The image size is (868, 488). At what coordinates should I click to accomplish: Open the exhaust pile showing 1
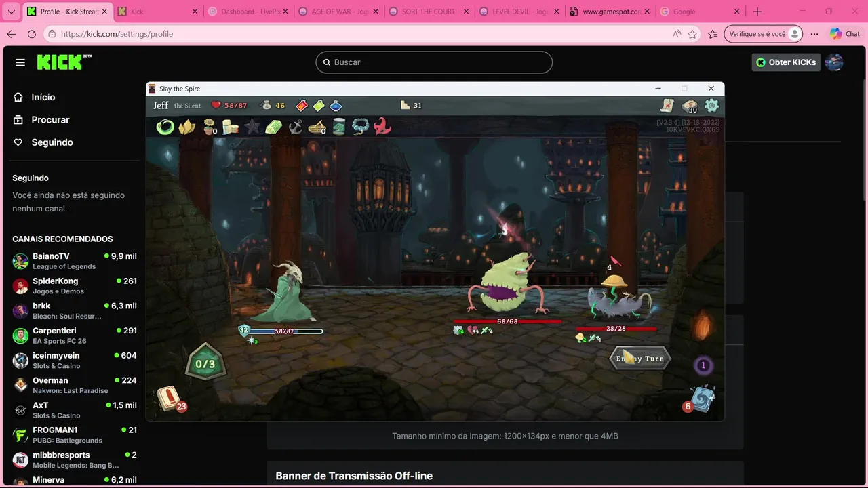click(x=703, y=365)
